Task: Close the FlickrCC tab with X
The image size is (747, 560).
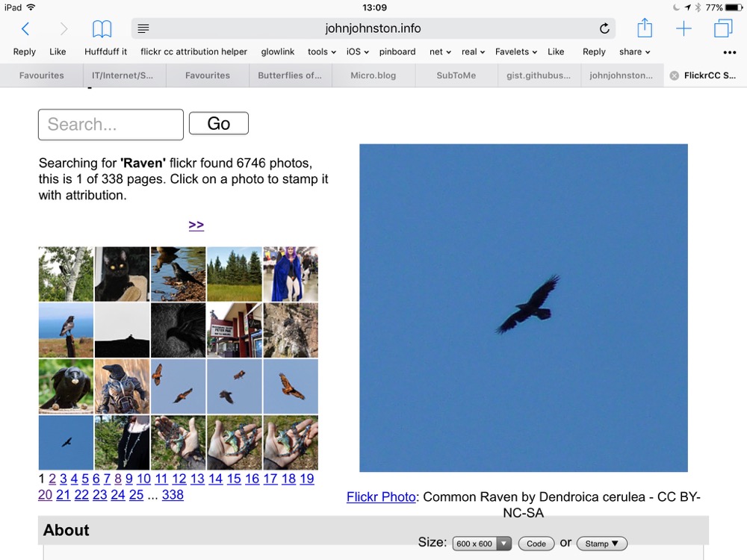Action: click(x=674, y=75)
